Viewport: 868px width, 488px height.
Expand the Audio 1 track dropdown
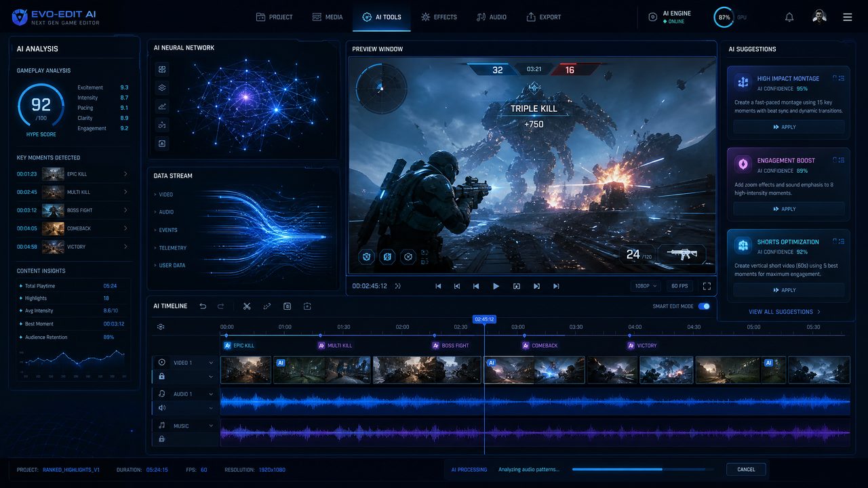click(211, 394)
